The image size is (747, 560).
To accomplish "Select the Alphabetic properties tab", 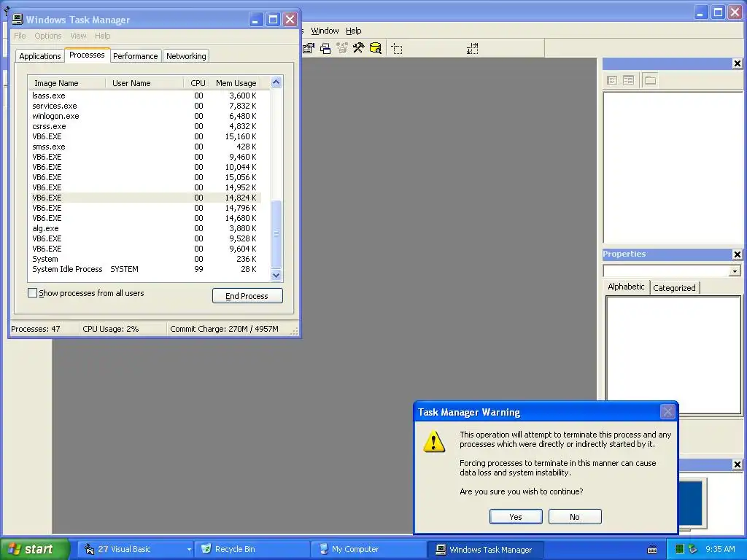I will coord(626,287).
